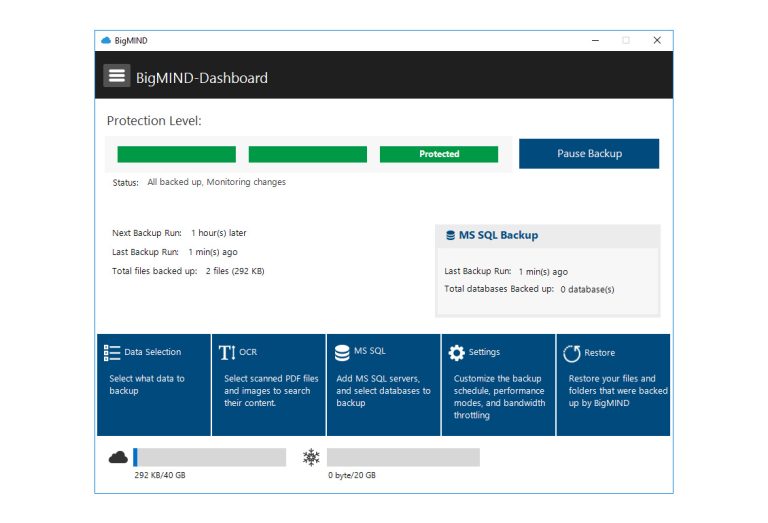Click the database icon beside MS SQL Backup
768x523 pixels.
click(x=451, y=236)
